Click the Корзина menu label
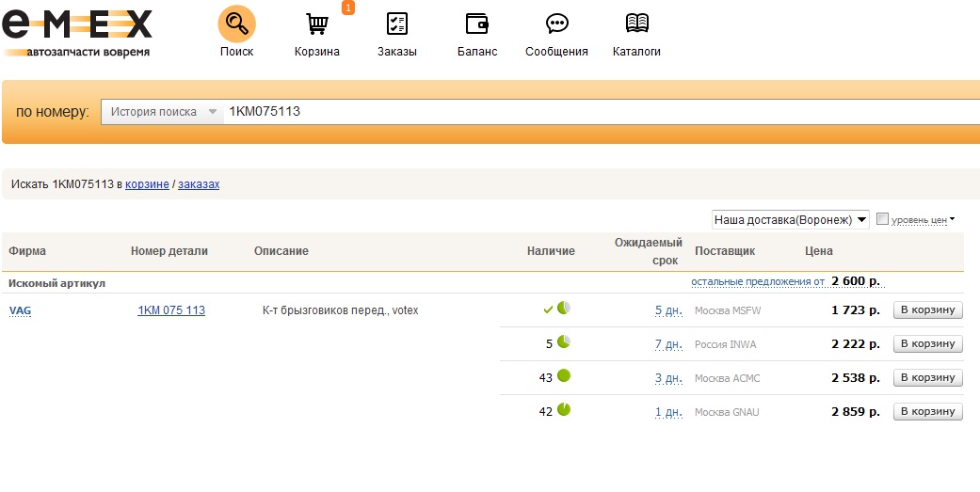Viewport: 980px width, 492px height. tap(317, 52)
